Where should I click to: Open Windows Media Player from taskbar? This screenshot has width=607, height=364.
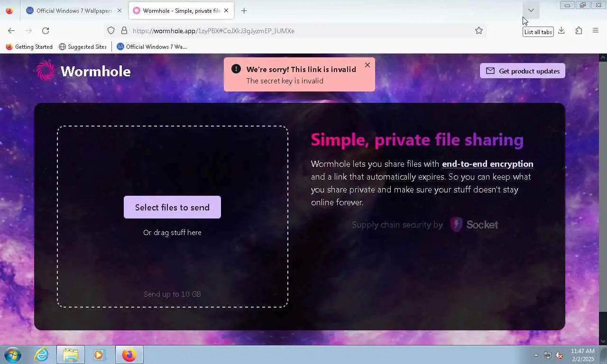click(99, 355)
